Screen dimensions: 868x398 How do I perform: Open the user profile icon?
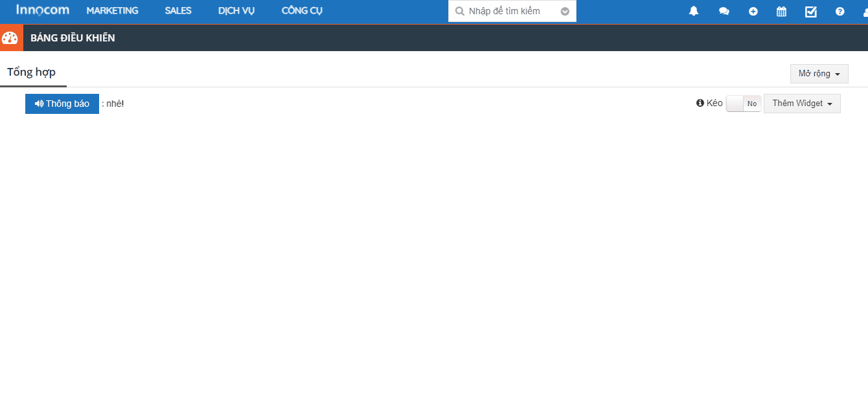click(x=865, y=11)
